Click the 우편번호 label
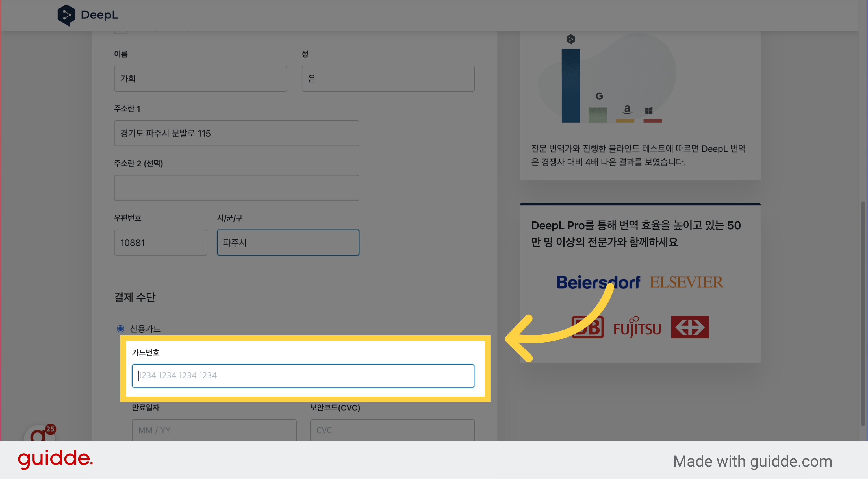 coord(127,218)
